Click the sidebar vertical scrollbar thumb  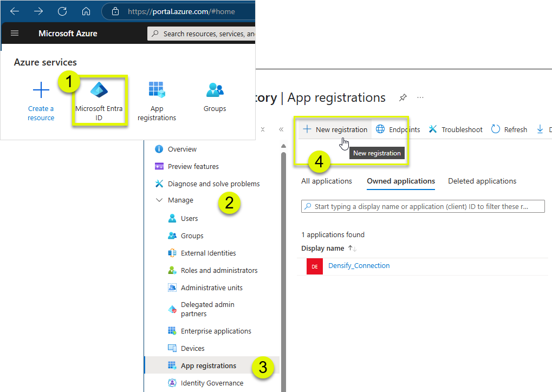[283, 271]
